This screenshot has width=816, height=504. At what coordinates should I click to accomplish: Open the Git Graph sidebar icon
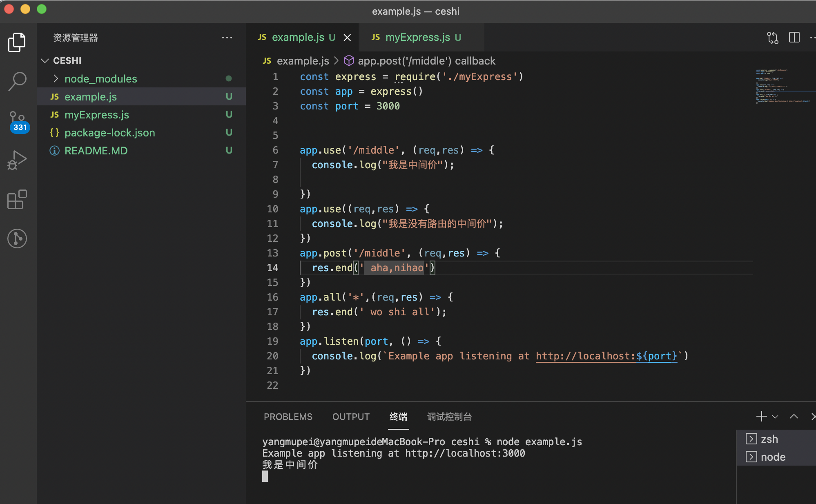17,238
